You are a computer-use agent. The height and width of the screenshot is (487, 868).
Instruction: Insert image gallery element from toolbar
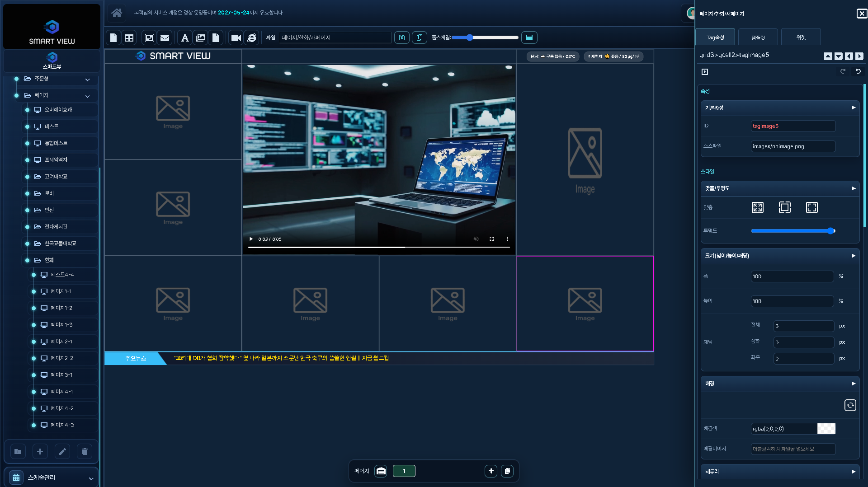coord(201,38)
